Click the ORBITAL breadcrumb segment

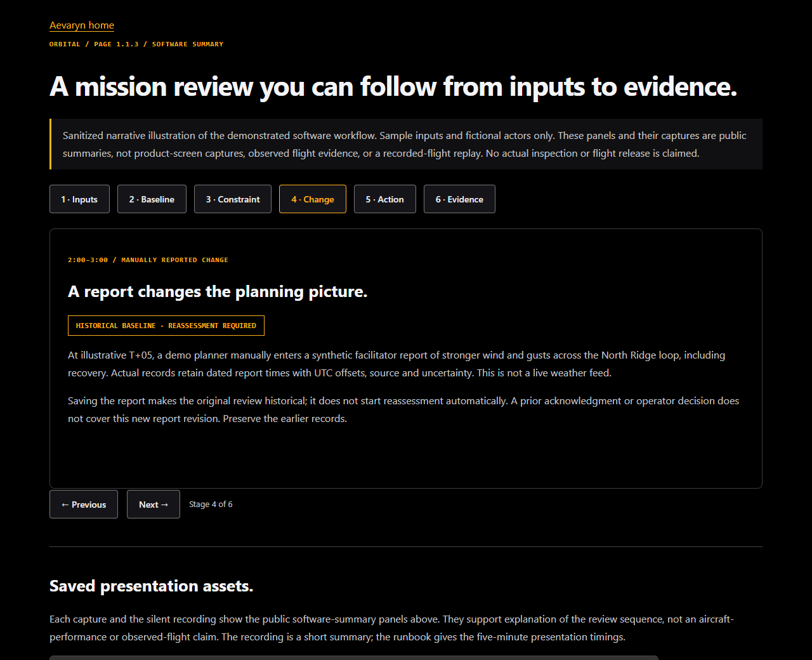65,44
